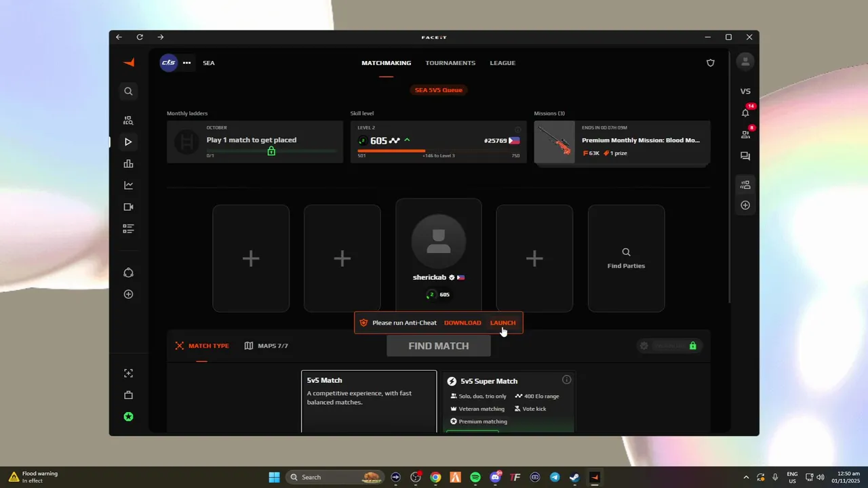Open Discord from the taskbar
The width and height of the screenshot is (868, 488).
click(x=496, y=477)
